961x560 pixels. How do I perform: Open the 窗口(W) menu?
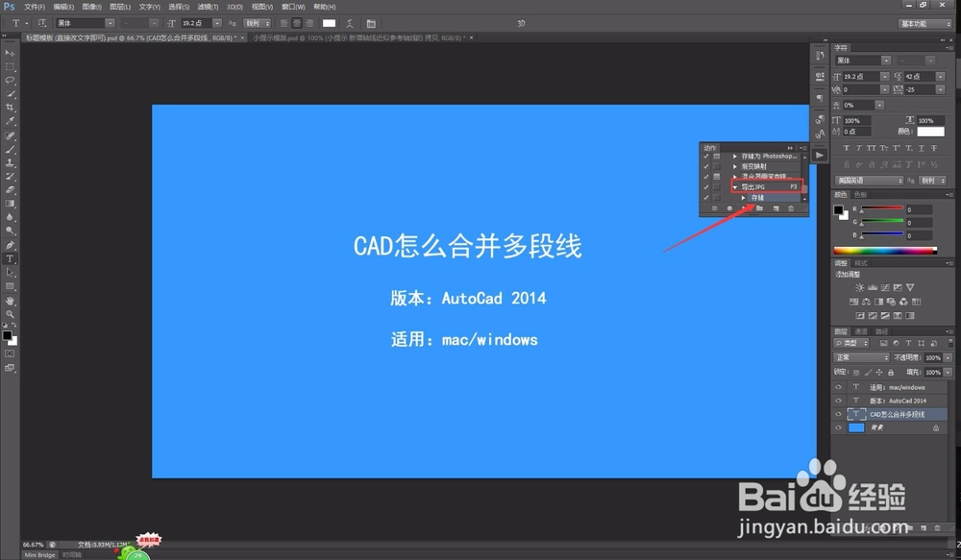coord(293,7)
